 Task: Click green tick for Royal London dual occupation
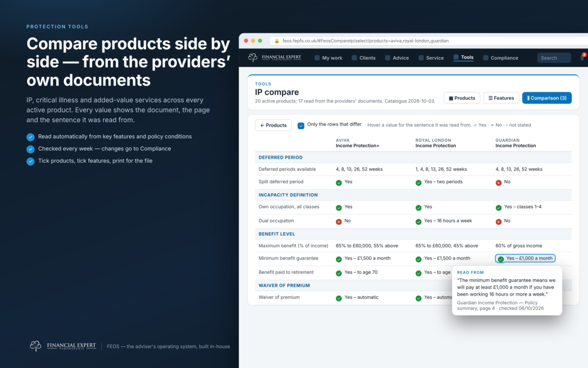point(419,221)
